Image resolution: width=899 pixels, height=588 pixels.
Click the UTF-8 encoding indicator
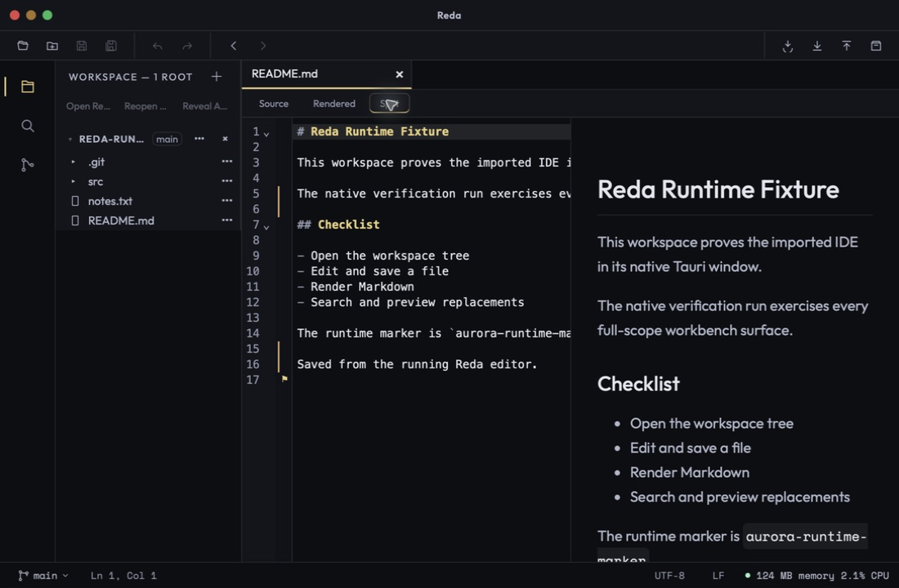coord(669,576)
